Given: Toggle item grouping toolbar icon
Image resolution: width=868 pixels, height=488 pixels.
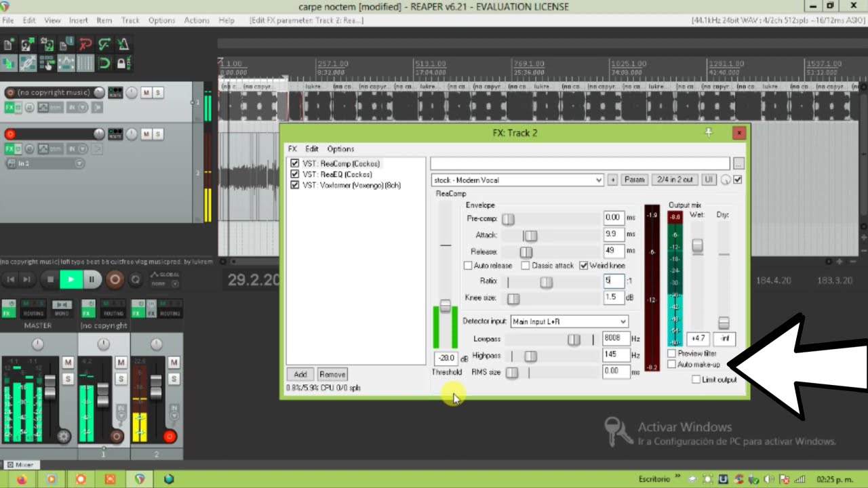Looking at the screenshot, I should tap(27, 64).
